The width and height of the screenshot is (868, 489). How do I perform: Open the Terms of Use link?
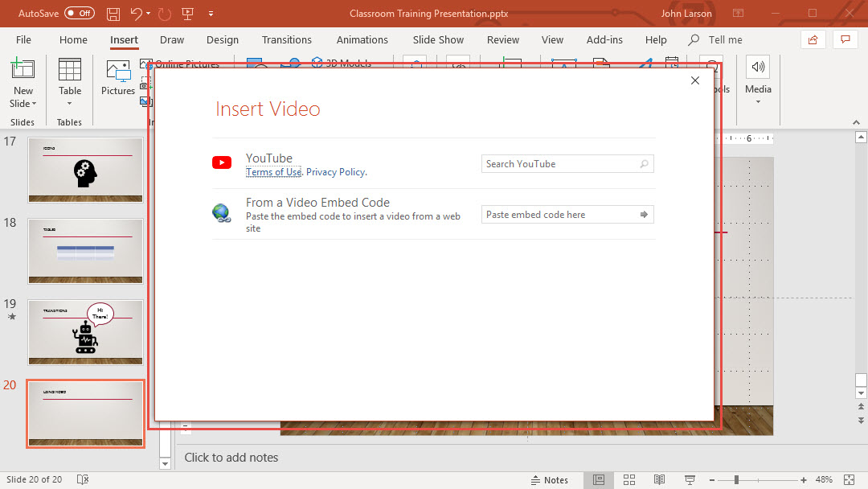273,172
